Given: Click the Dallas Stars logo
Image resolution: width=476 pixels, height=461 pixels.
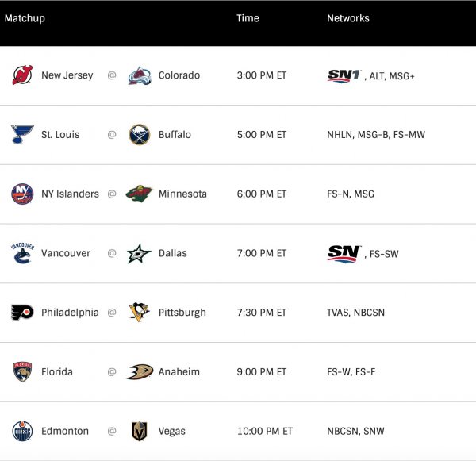Looking at the screenshot, I should [140, 253].
